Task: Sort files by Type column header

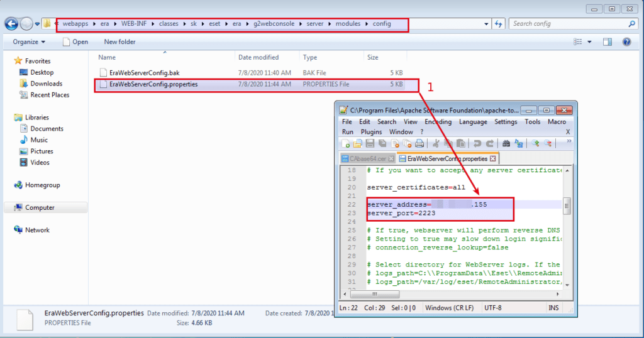Action: click(x=331, y=57)
